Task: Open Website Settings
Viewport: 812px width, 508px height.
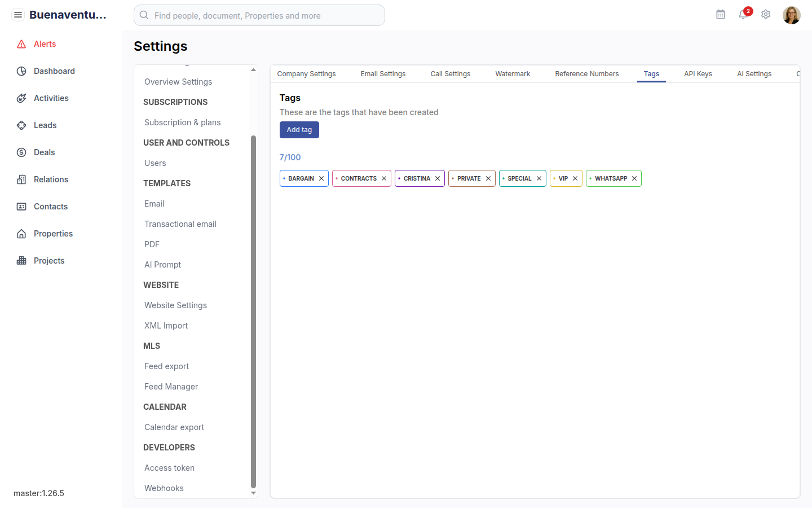Action: tap(175, 305)
